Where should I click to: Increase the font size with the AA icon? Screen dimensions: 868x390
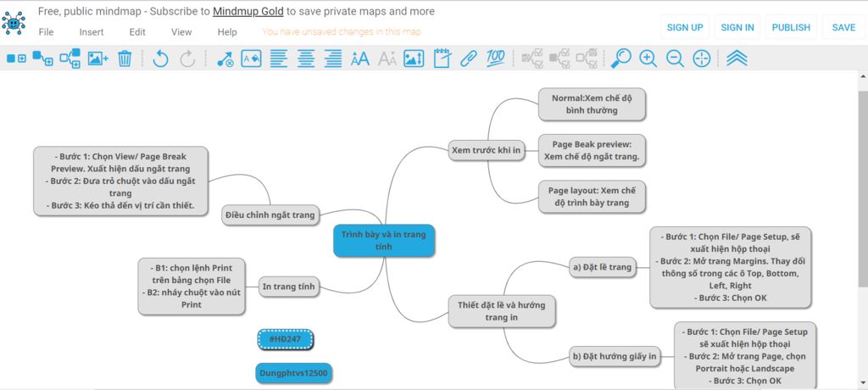(x=359, y=58)
